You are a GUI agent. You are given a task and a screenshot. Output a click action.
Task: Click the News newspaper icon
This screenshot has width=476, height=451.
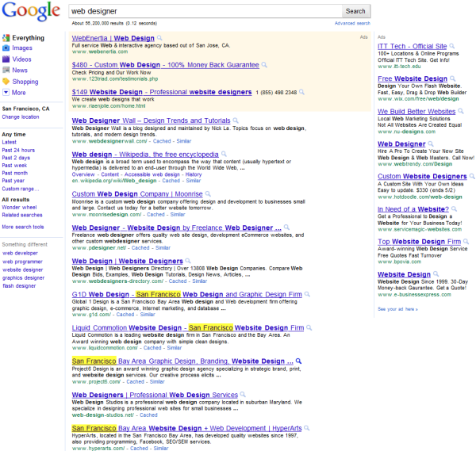coord(6,70)
